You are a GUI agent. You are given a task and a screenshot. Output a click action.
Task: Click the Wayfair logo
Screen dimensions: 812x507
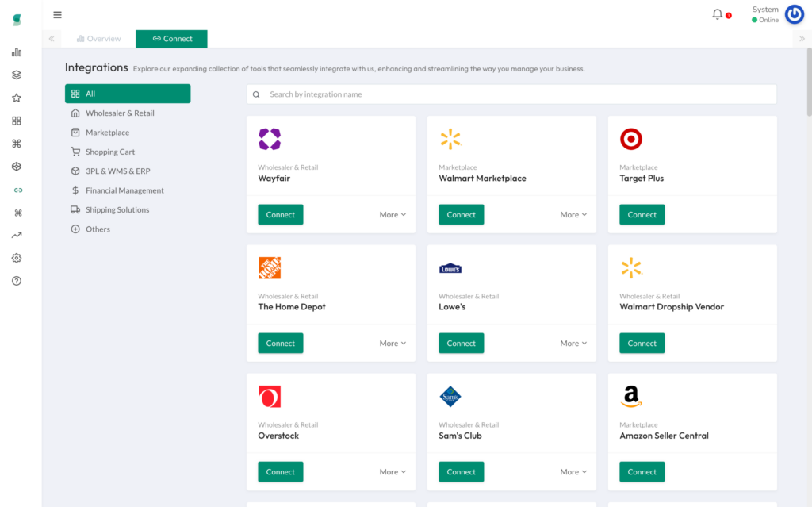[270, 139]
